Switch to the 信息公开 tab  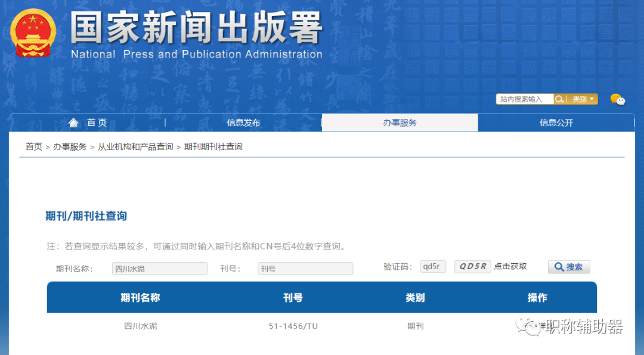(556, 123)
